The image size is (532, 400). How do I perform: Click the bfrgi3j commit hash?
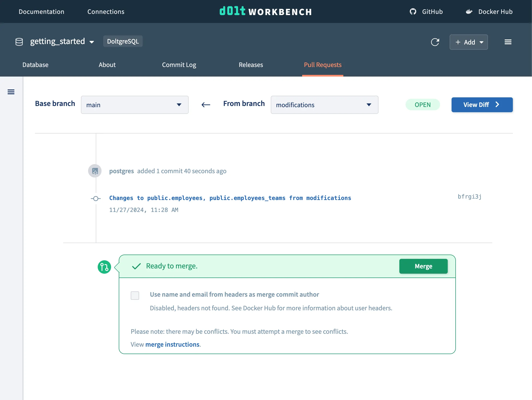pyautogui.click(x=469, y=197)
